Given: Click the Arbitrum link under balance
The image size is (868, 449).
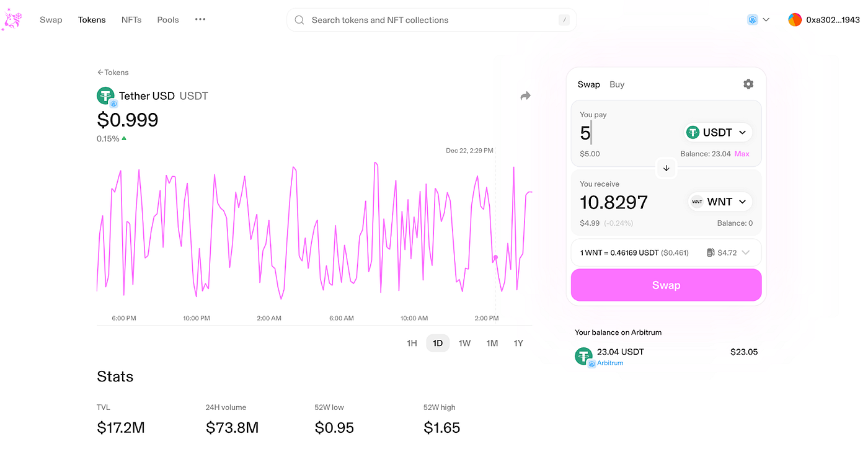Looking at the screenshot, I should click(x=610, y=363).
